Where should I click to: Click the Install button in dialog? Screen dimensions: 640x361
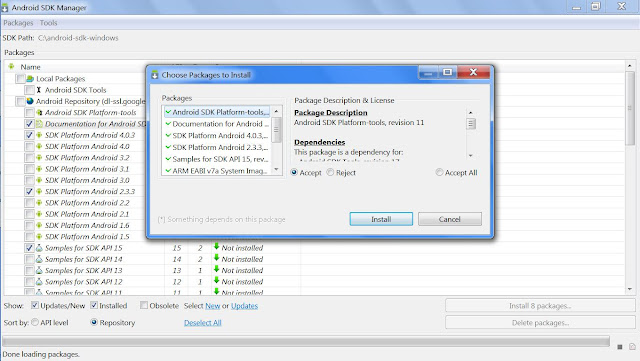[x=381, y=219]
